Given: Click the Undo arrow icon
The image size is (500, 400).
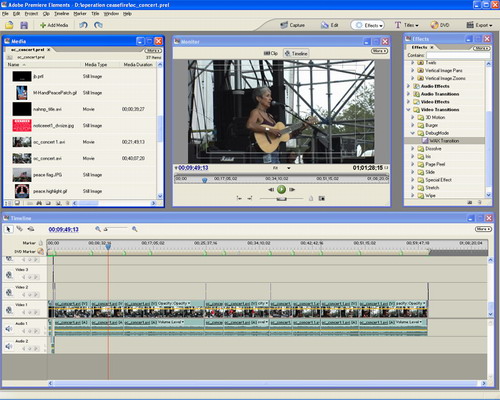Looking at the screenshot, I should (x=83, y=25).
